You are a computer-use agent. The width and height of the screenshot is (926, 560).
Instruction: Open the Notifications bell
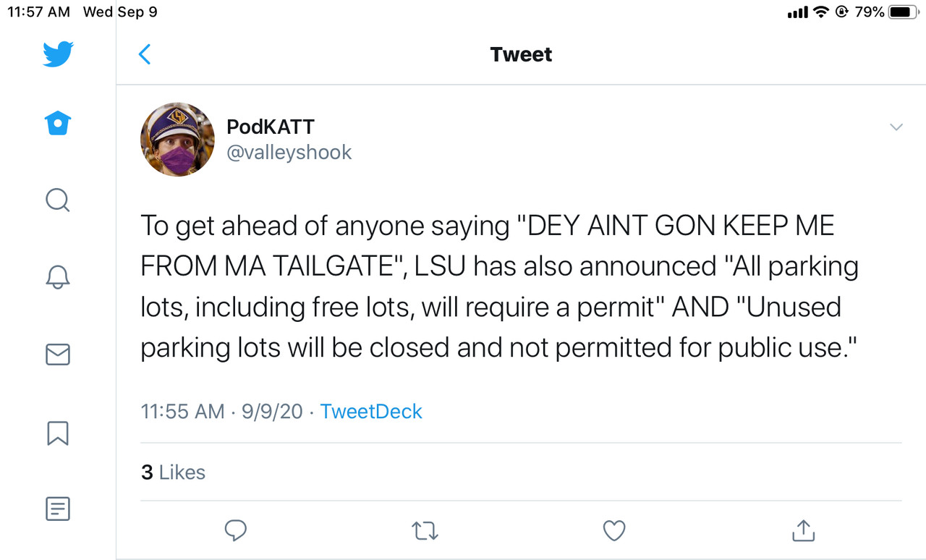click(x=58, y=277)
